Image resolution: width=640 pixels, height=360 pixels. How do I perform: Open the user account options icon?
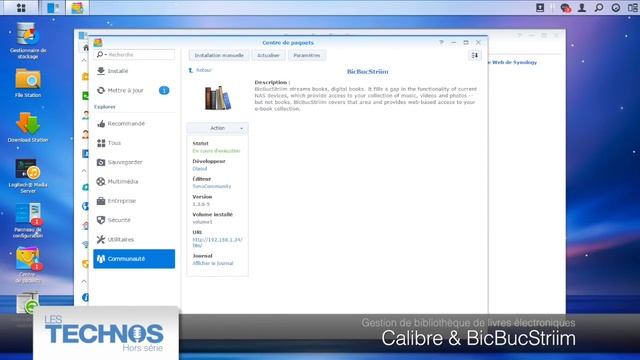coord(582,7)
